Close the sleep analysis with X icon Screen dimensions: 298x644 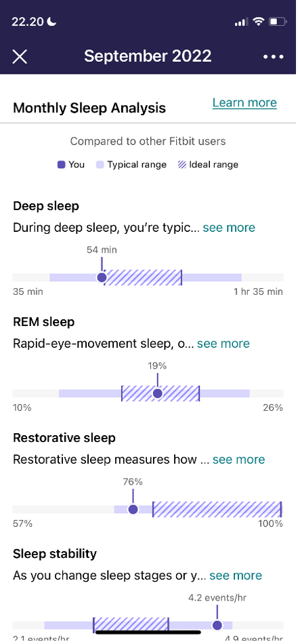pyautogui.click(x=19, y=57)
